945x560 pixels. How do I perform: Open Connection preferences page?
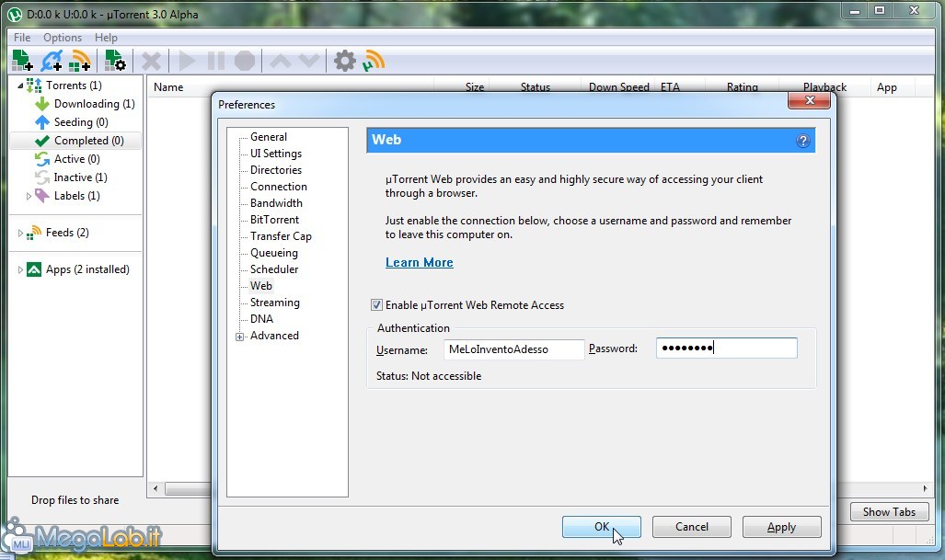(x=279, y=187)
